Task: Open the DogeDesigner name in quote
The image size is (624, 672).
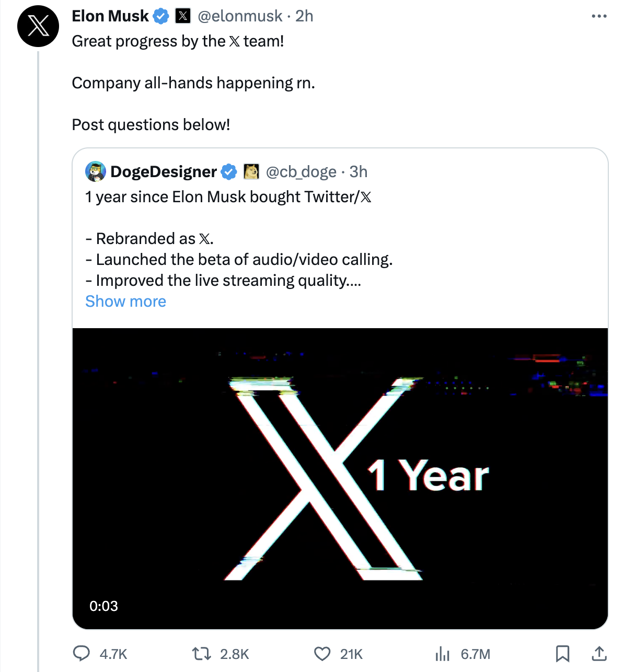Action: [x=164, y=171]
